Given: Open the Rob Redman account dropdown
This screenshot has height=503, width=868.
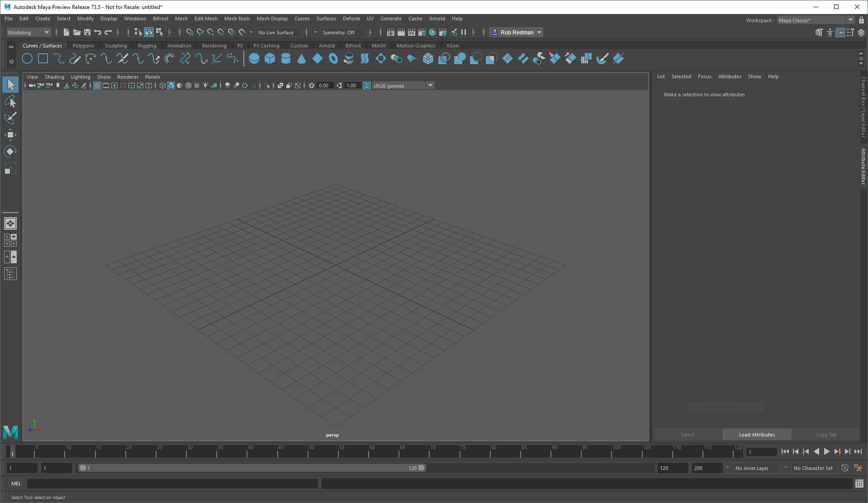Looking at the screenshot, I should (516, 32).
